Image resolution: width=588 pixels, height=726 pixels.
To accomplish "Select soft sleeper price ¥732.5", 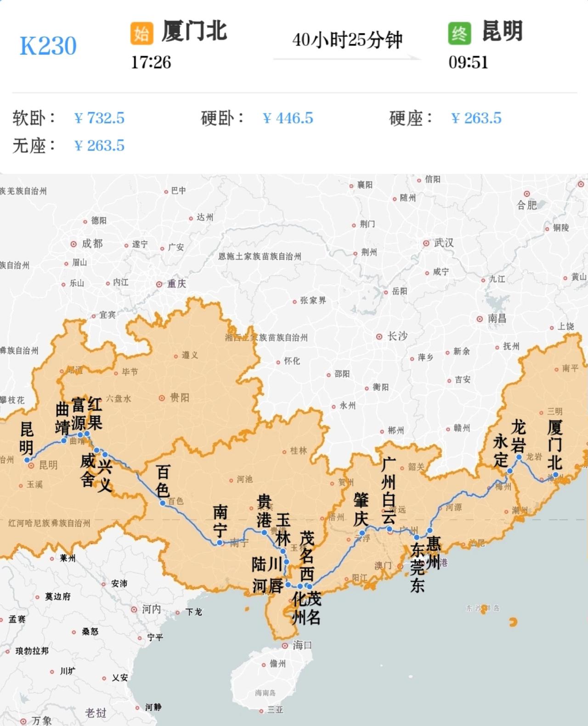I will 99,118.
